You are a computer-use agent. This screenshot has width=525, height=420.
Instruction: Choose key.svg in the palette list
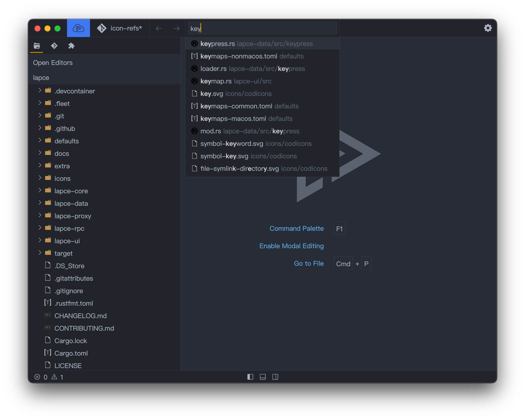tap(211, 94)
